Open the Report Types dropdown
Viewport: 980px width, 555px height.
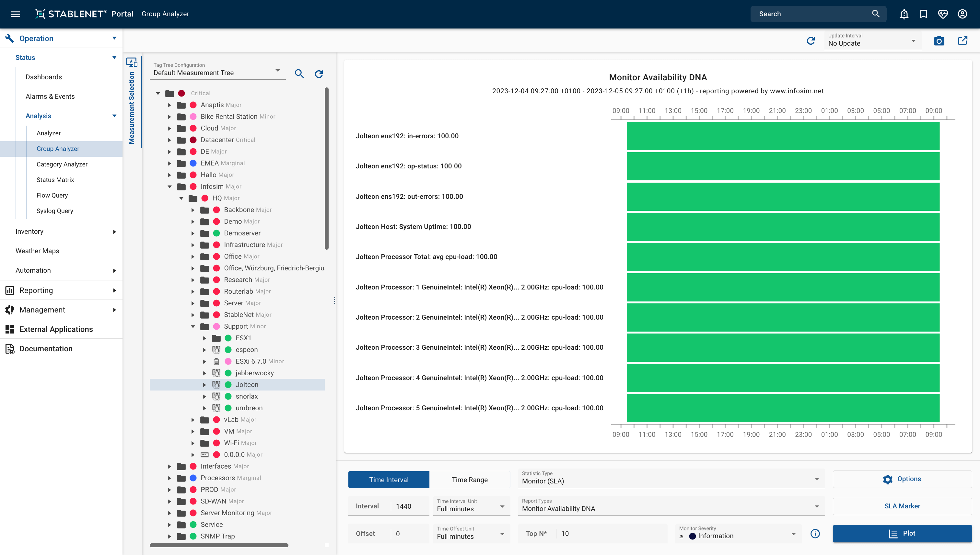coord(671,505)
